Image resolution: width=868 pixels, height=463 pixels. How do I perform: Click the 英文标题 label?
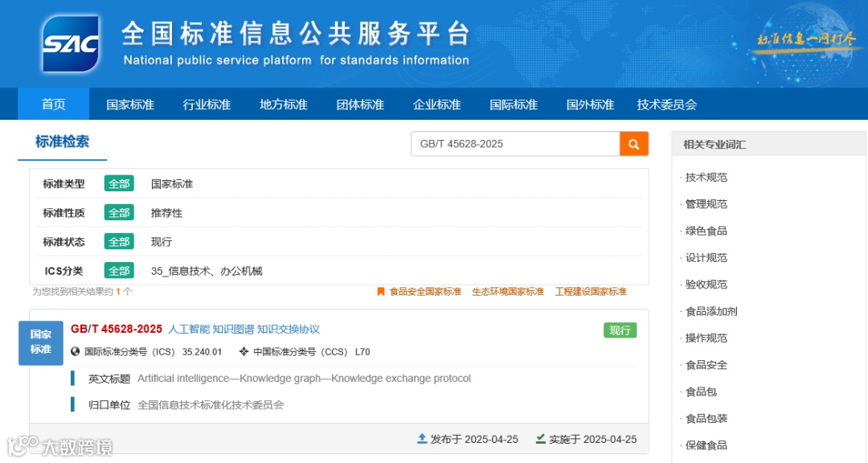[x=109, y=379]
